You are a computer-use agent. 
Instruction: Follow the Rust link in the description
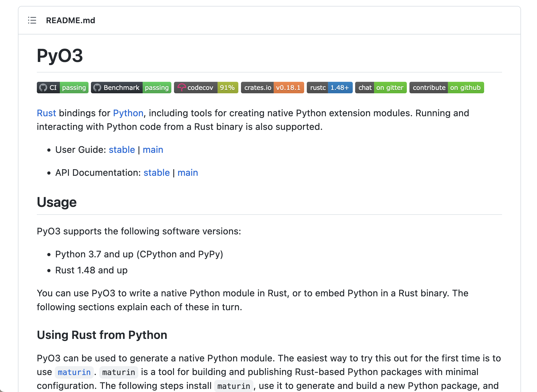(x=46, y=113)
